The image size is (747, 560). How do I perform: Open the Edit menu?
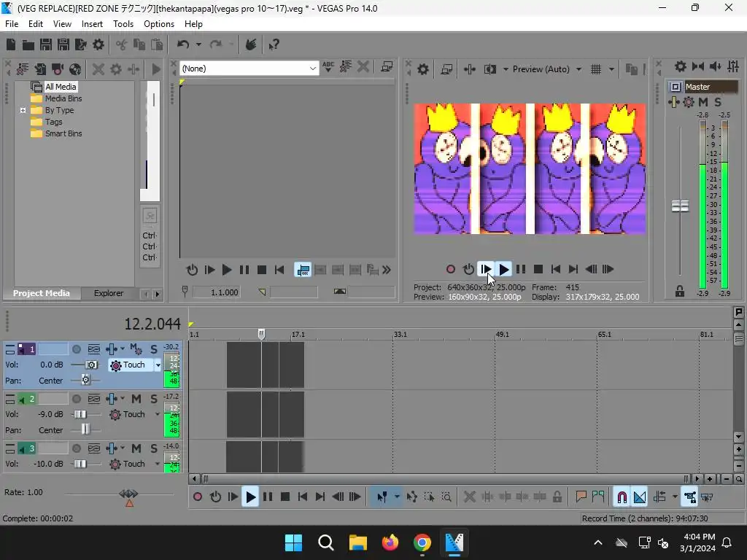click(x=36, y=24)
